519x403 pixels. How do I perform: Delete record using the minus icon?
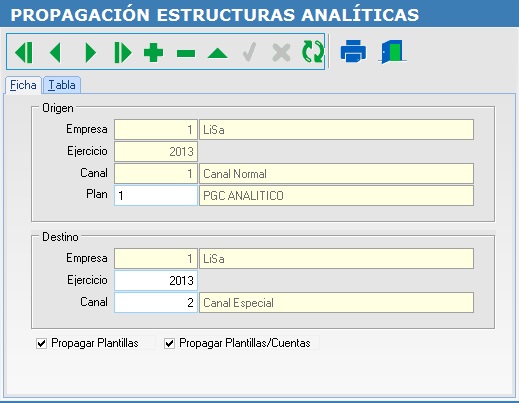point(186,53)
